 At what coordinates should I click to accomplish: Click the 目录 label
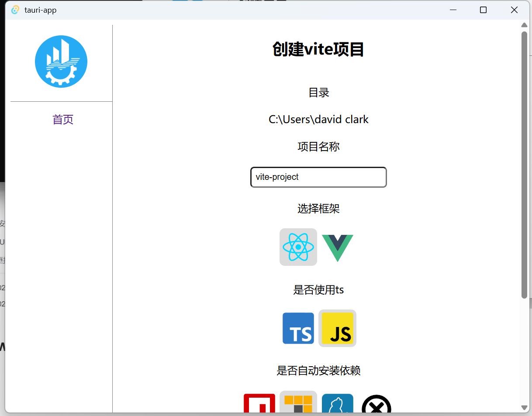click(319, 93)
